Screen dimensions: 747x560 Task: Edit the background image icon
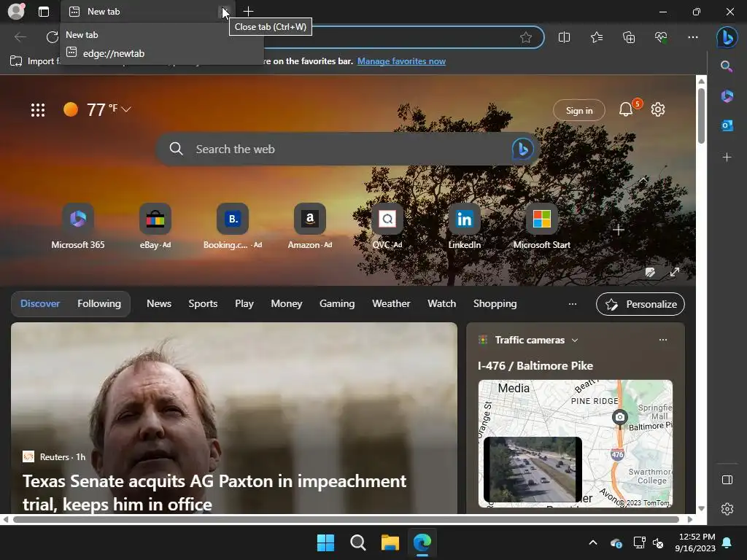(650, 273)
